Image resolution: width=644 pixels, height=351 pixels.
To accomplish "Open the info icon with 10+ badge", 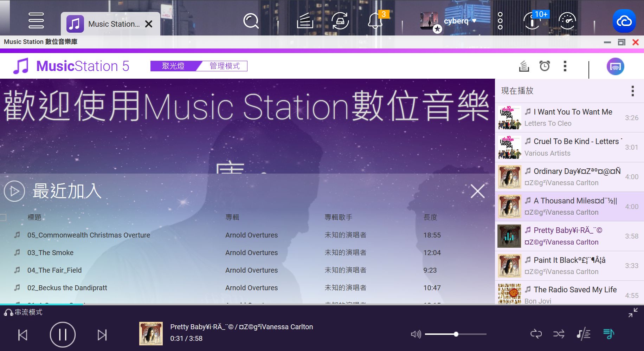I will tap(532, 21).
